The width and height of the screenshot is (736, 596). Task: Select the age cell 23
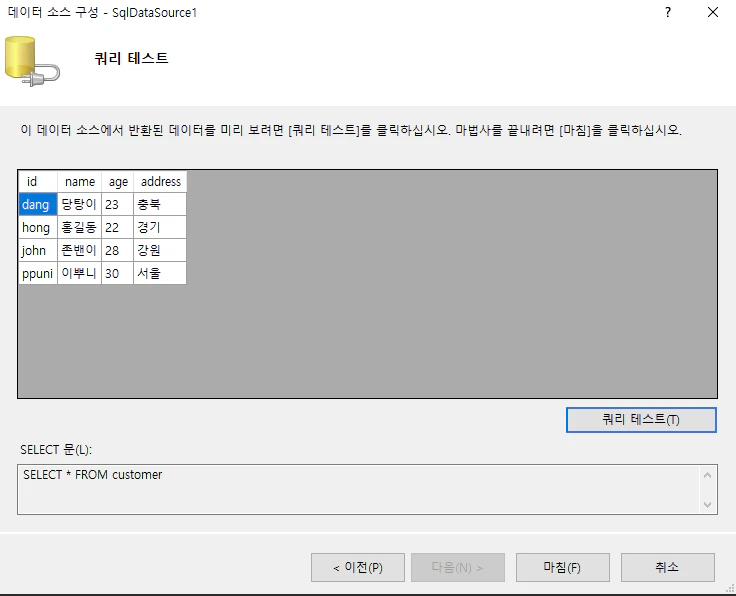coord(118,204)
